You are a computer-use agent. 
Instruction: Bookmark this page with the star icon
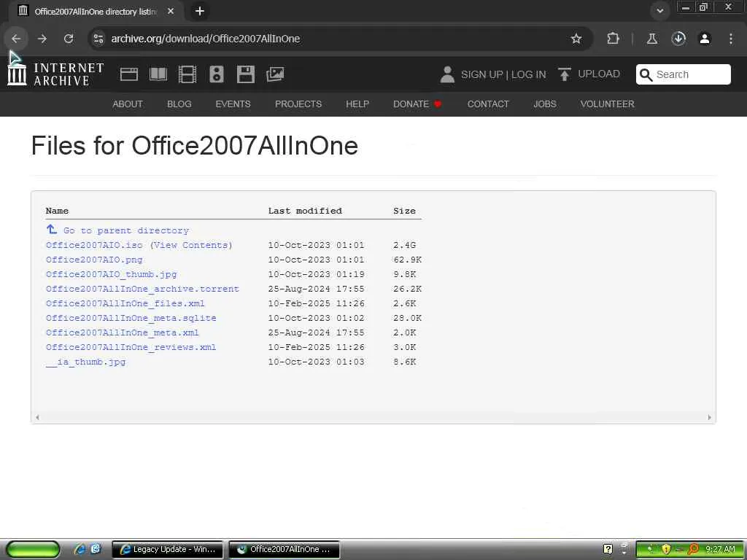pyautogui.click(x=576, y=39)
